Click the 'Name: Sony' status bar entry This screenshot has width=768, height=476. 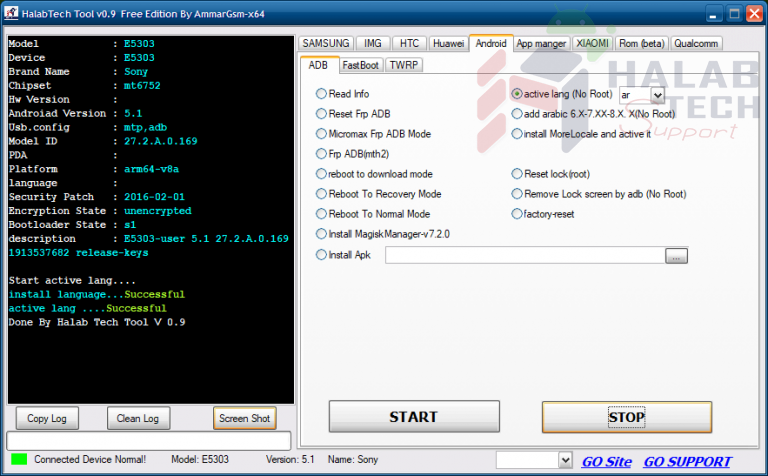coord(353,459)
